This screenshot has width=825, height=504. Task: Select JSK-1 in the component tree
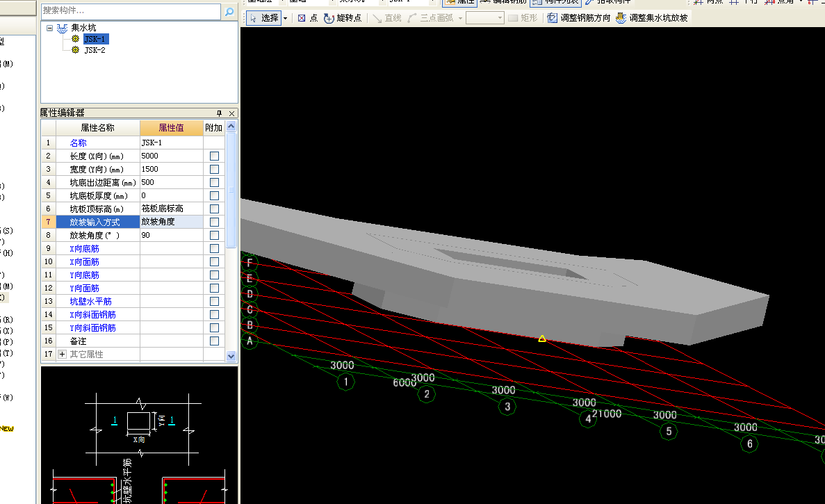(x=95, y=39)
